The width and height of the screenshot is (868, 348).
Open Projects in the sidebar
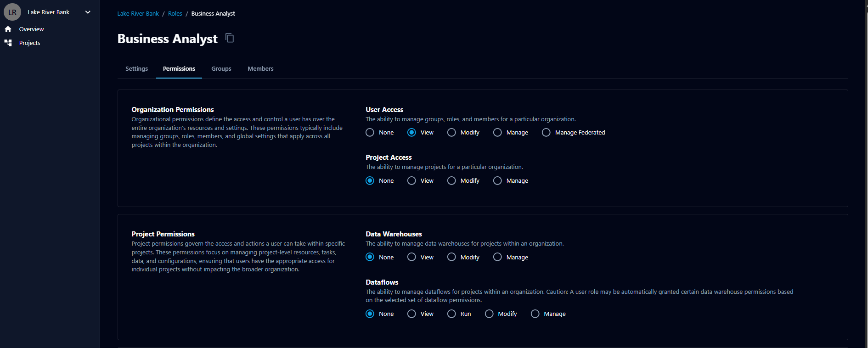point(29,43)
